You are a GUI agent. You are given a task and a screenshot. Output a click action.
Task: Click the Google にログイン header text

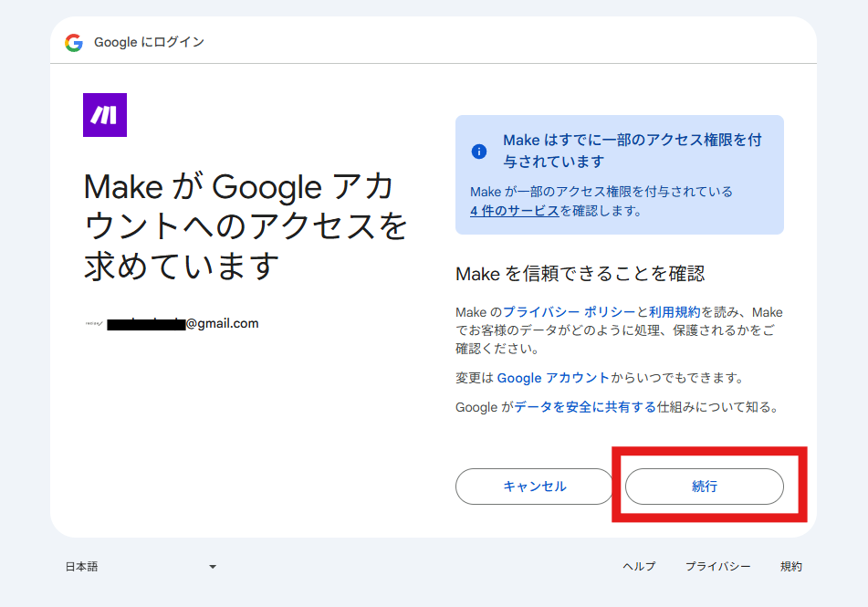click(x=149, y=42)
